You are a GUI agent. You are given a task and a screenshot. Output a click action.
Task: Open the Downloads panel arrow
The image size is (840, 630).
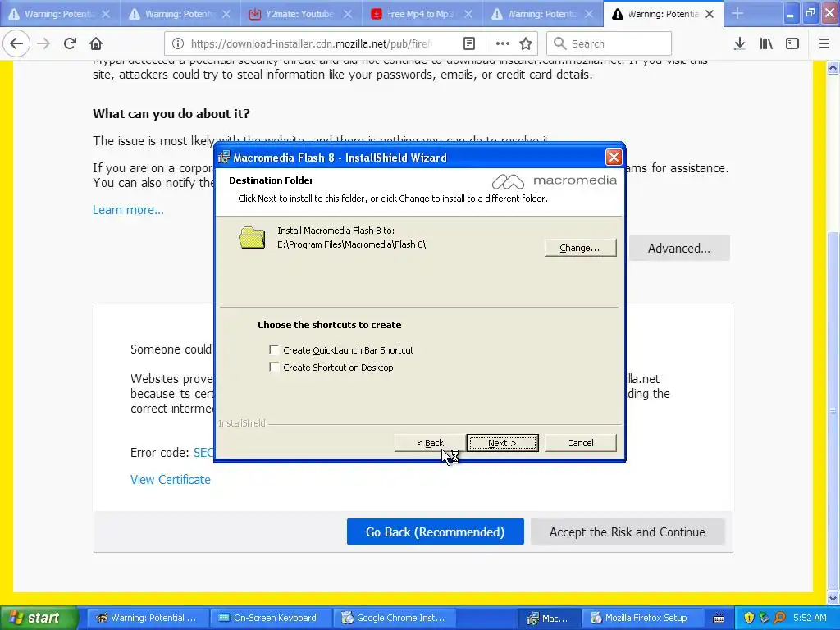[x=739, y=44]
